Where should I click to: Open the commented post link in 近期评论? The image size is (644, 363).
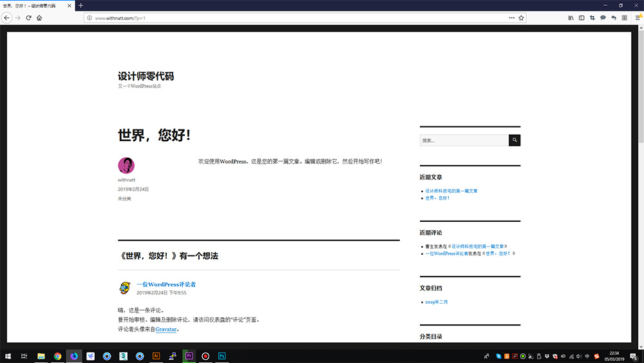[x=478, y=246]
